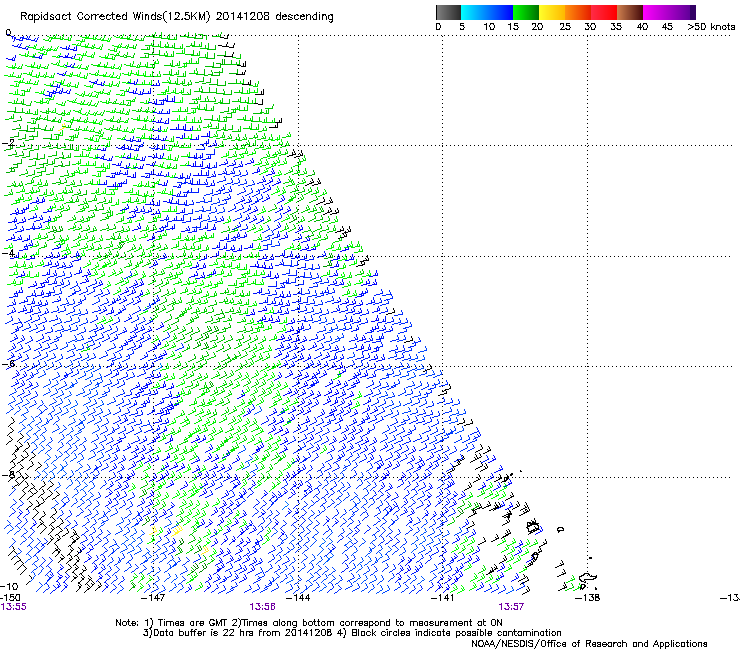
Task: Click the '13:57' time label
Action: [x=511, y=607]
